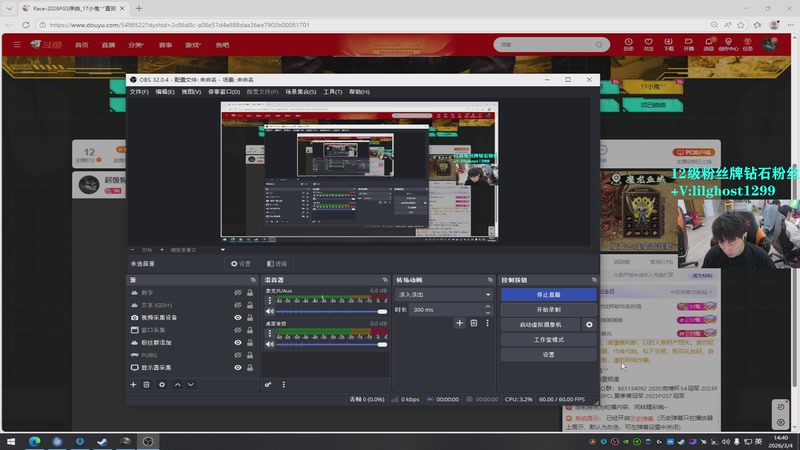
Task: Start the virtual camera
Action: coord(540,324)
